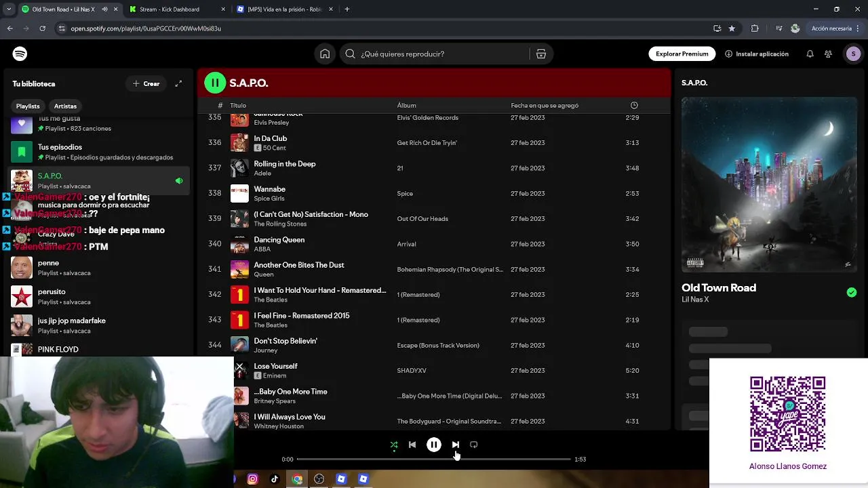
Task: Click the Crear button in library
Action: pyautogui.click(x=146, y=83)
